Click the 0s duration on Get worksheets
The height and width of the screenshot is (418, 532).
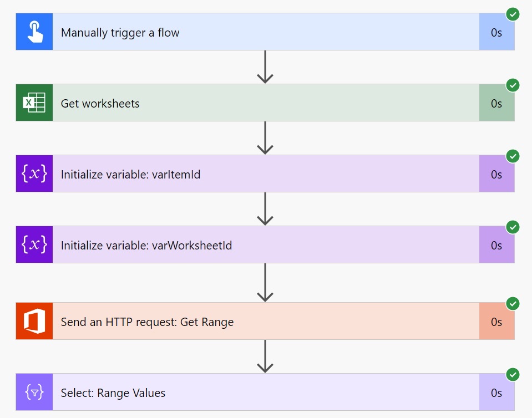pos(496,104)
